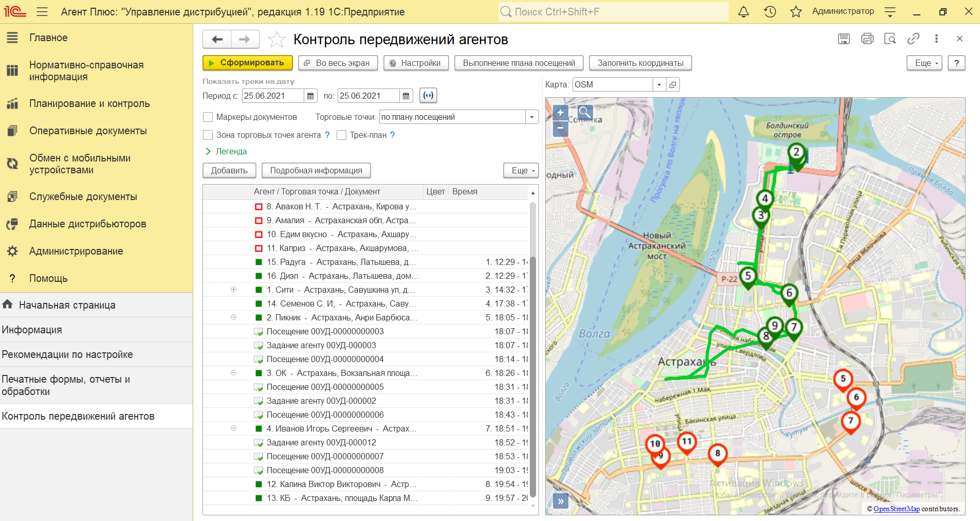Open map in a separate window icon
Viewport: 980px width, 521px height.
[673, 84]
